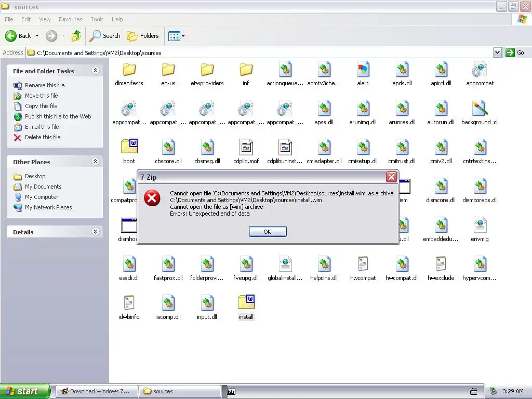The width and height of the screenshot is (532, 399).
Task: Open the Favorites menu
Action: (70, 19)
